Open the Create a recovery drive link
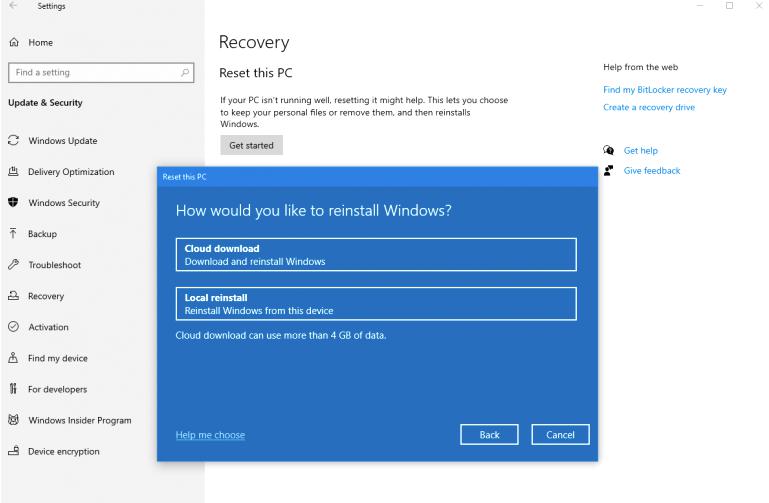The width and height of the screenshot is (769, 503). (x=649, y=107)
